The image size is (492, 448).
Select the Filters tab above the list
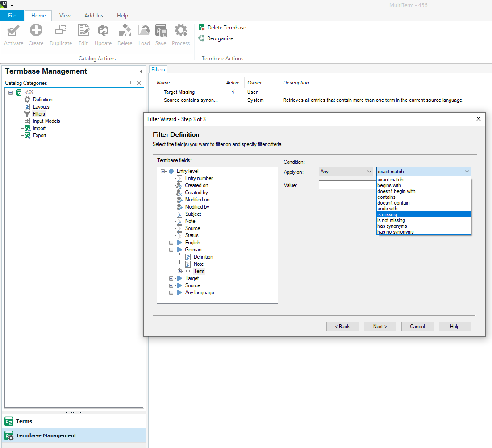(x=158, y=69)
